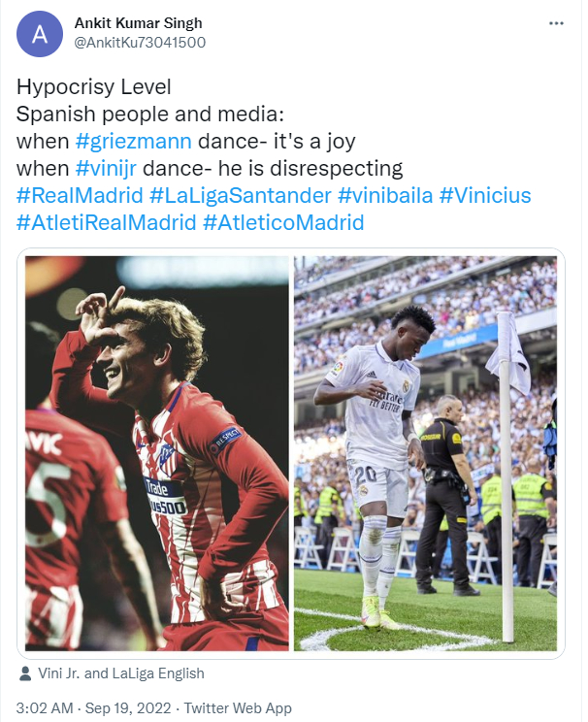View the Vinicius corner flag photo
The height and width of the screenshot is (722, 588).
pyautogui.click(x=425, y=453)
